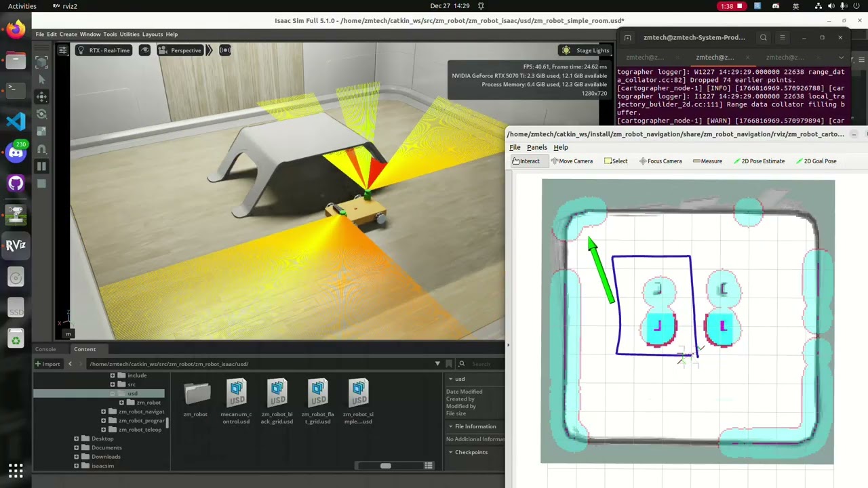868x488 pixels.
Task: Select RViz 2D Goal Pose tool
Action: [x=816, y=161]
